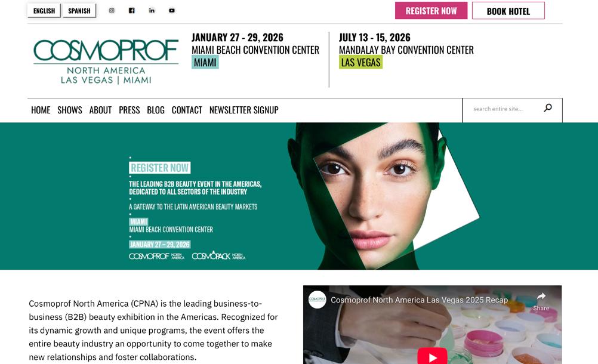The image size is (598, 364).
Task: Click the Register Now banner label
Action: point(159,168)
